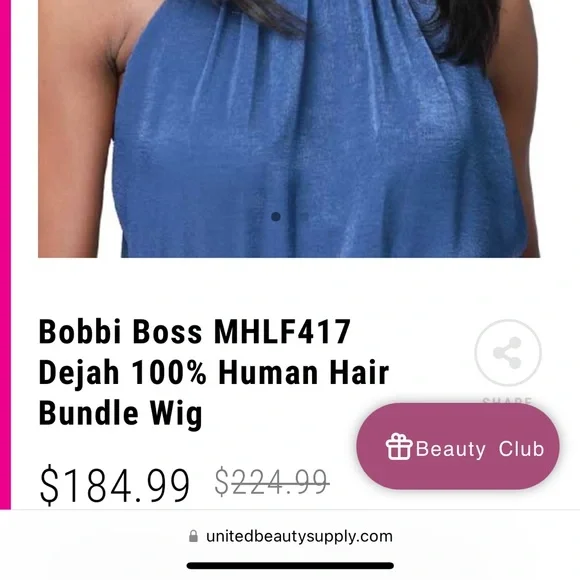The height and width of the screenshot is (580, 580).
Task: Select the dark active carousel dot
Action: [x=276, y=216]
